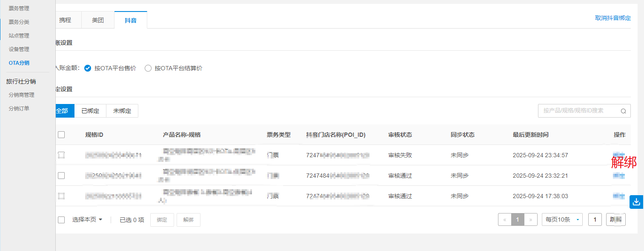Open 站点管理 in the sidebar
Screen dimensions: 644x251
point(19,36)
